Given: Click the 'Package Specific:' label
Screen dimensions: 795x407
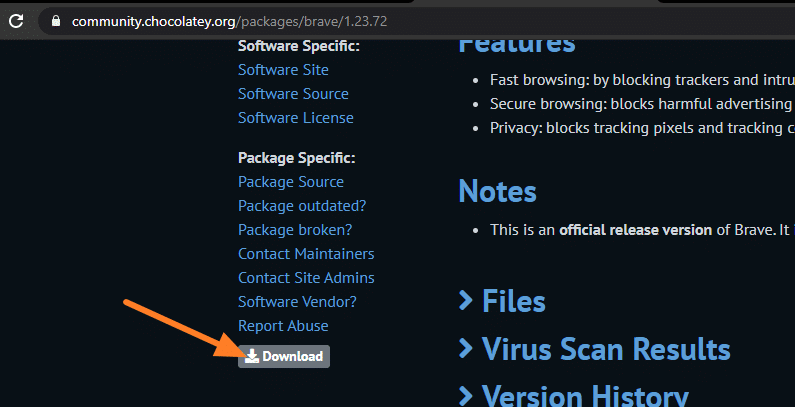Looking at the screenshot, I should [x=297, y=158].
